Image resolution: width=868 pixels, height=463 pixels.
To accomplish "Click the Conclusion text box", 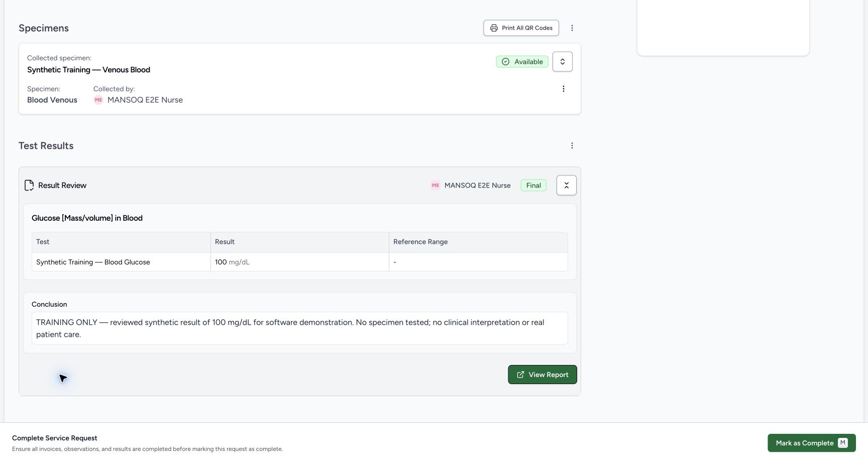I will tap(299, 329).
